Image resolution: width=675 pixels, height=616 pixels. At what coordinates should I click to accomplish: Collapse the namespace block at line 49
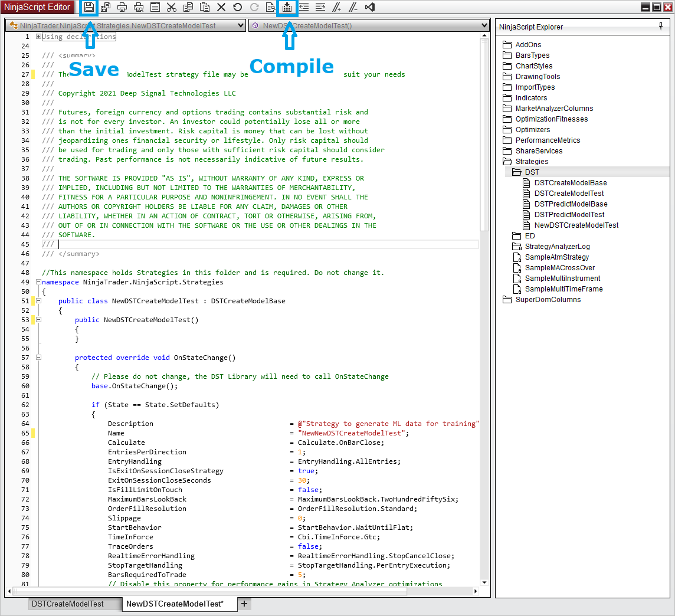coord(39,282)
